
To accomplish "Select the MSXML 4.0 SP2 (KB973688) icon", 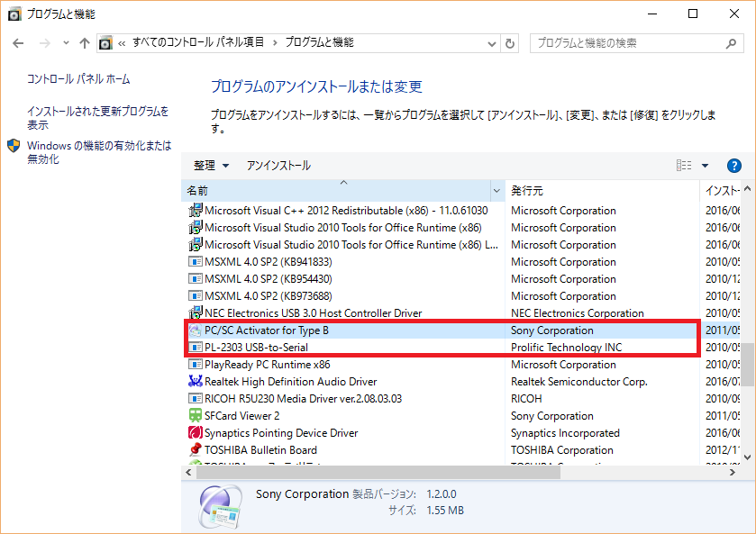I will [196, 296].
